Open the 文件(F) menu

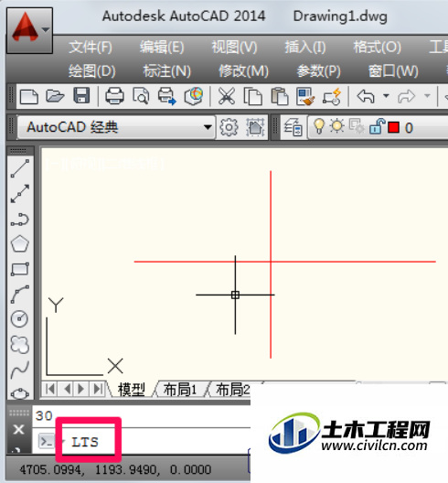91,48
